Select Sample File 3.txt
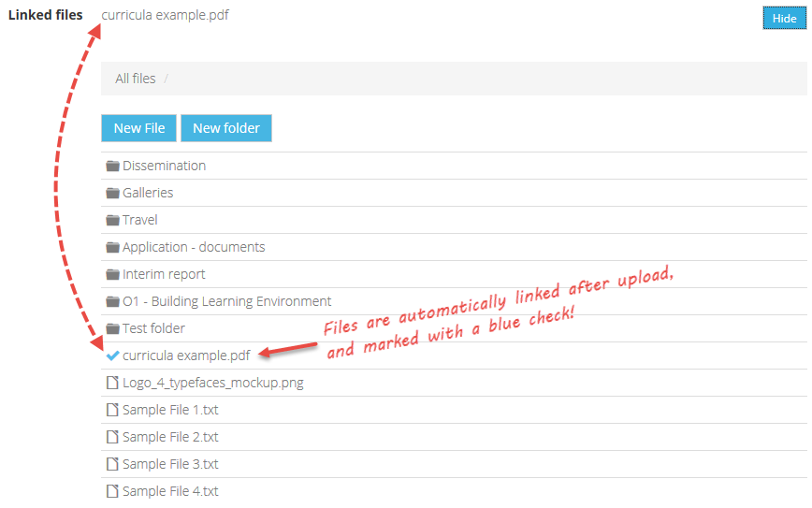The height and width of the screenshot is (508, 812). [170, 464]
